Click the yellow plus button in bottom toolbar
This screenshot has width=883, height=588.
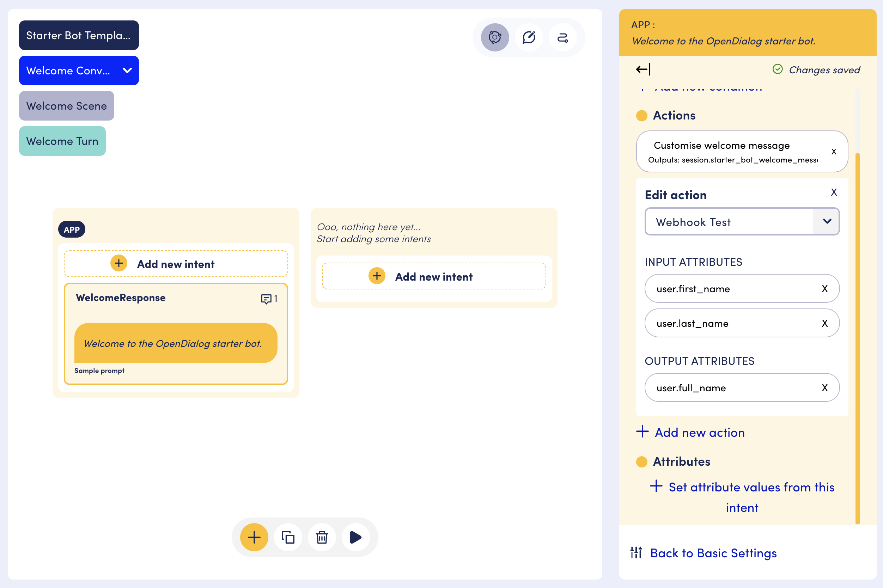coord(254,537)
